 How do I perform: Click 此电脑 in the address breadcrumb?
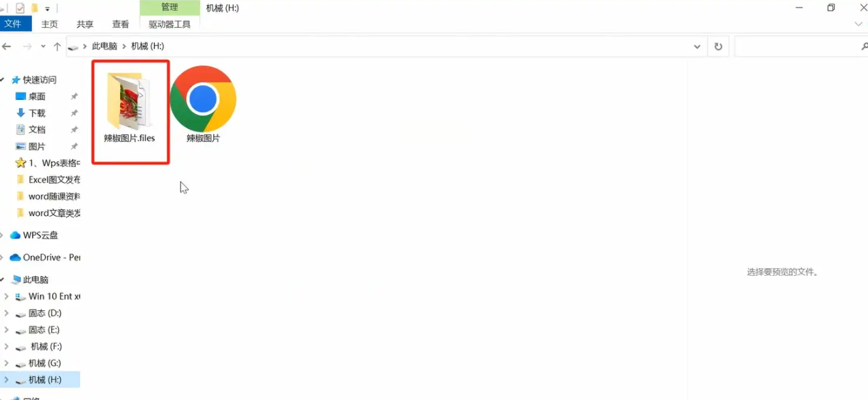[x=105, y=46]
